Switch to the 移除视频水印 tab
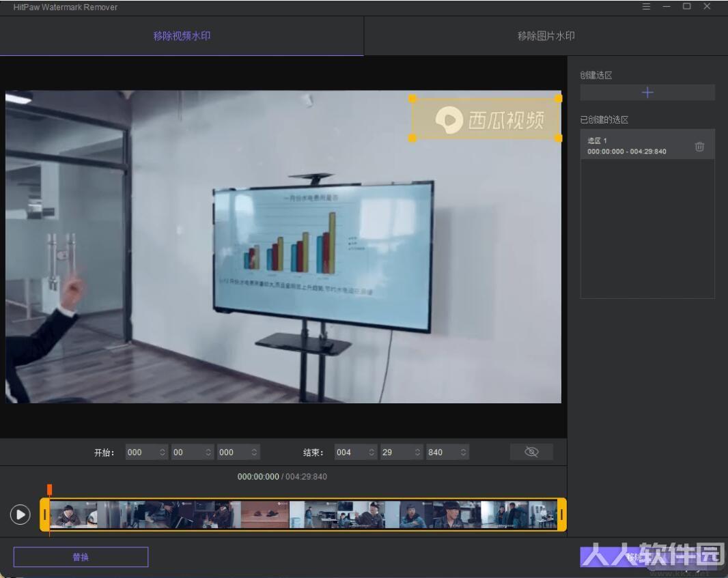Screen dimensions: 728x578 pyautogui.click(x=182, y=36)
